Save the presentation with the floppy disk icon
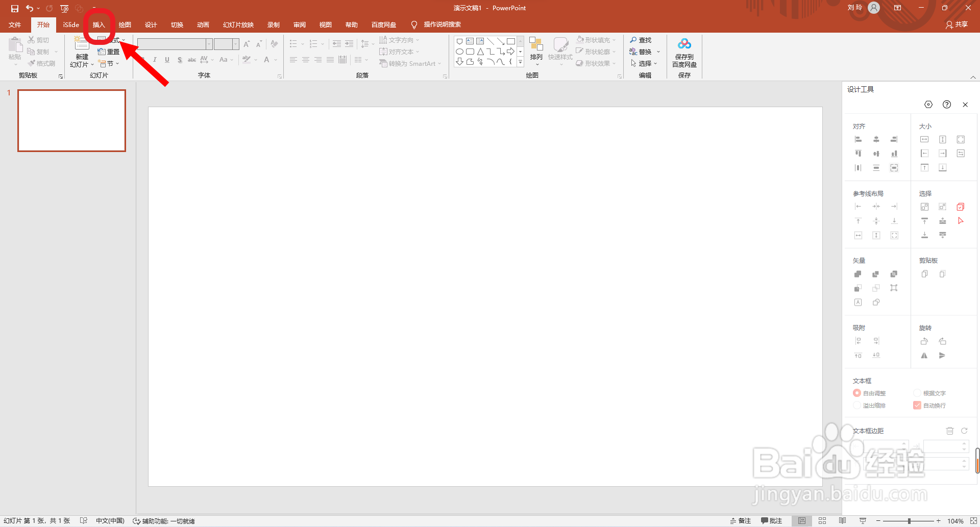Screen dimensions: 980x527 tap(15, 8)
